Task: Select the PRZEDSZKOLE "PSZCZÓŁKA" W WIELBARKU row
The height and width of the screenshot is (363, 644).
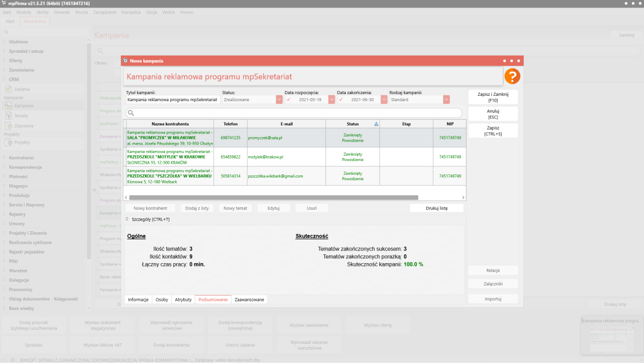Action: coord(295,176)
